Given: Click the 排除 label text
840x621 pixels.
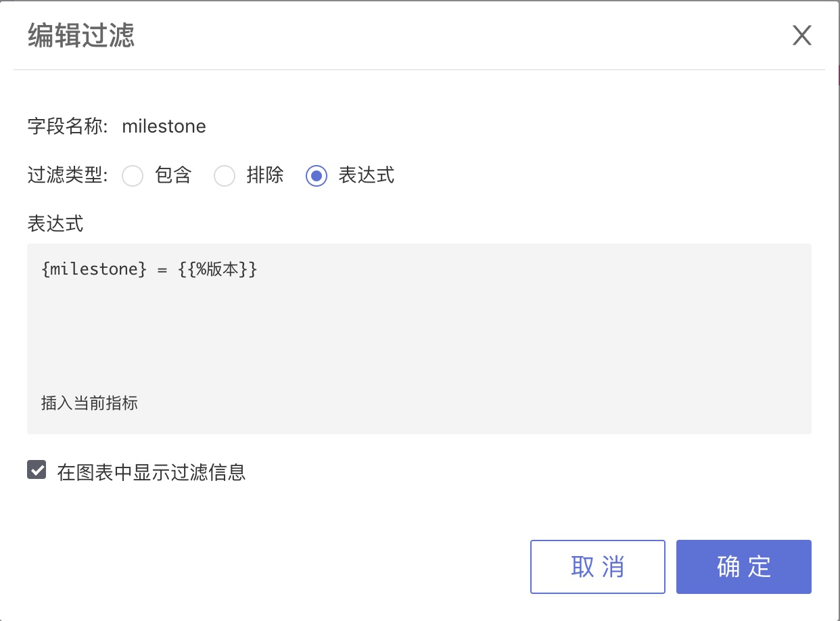Looking at the screenshot, I should click(x=265, y=176).
